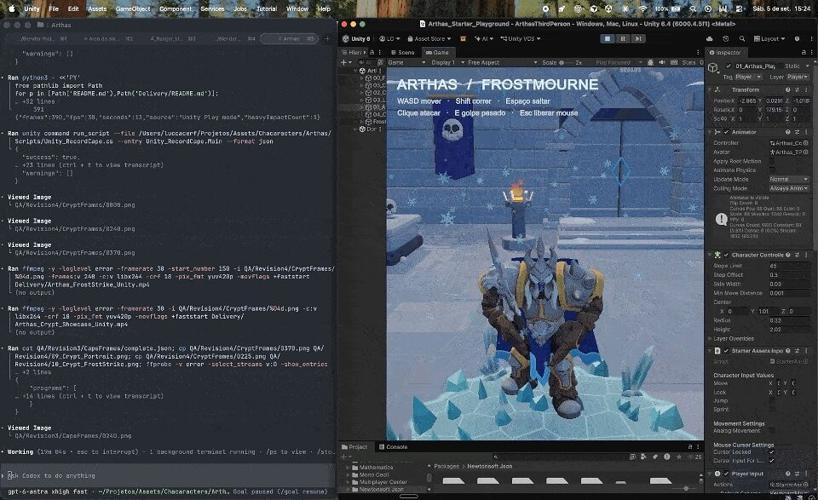The height and width of the screenshot is (500, 818).
Task: Open Animator component more options menu
Action: (807, 132)
